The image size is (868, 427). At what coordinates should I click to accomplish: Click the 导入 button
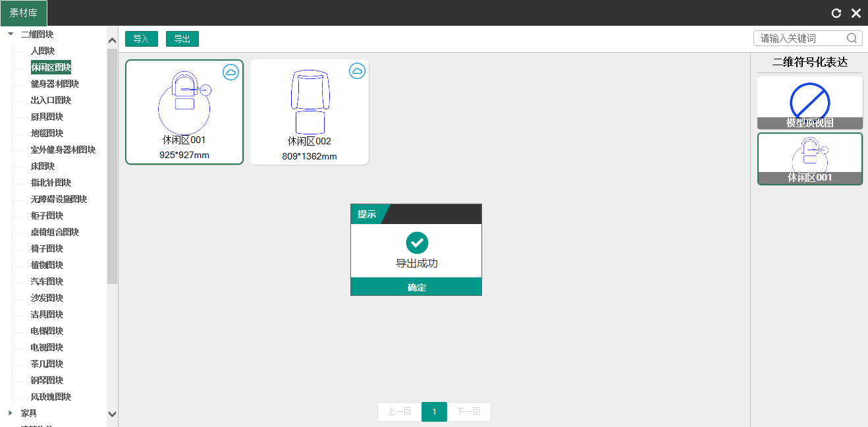[141, 39]
